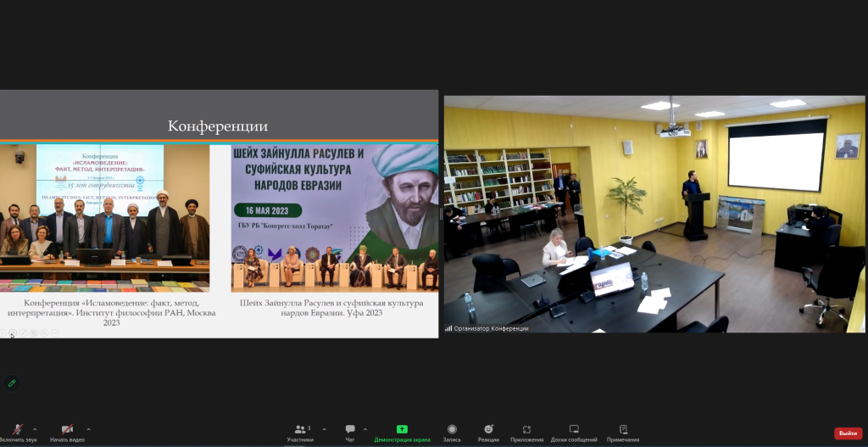Click the green Демонстрация экрана share icon
868x447 pixels.
(x=402, y=429)
